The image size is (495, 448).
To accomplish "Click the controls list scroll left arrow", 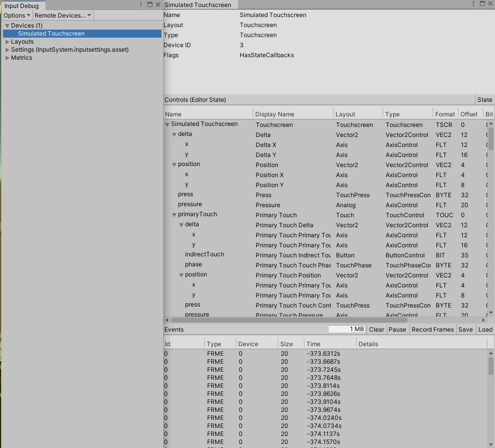I will pos(167,320).
